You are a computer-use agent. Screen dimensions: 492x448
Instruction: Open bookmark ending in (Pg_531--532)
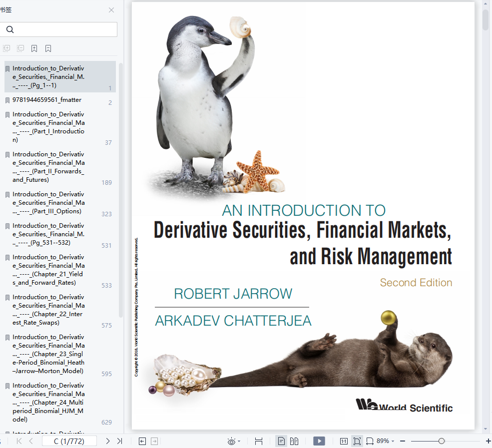click(60, 234)
